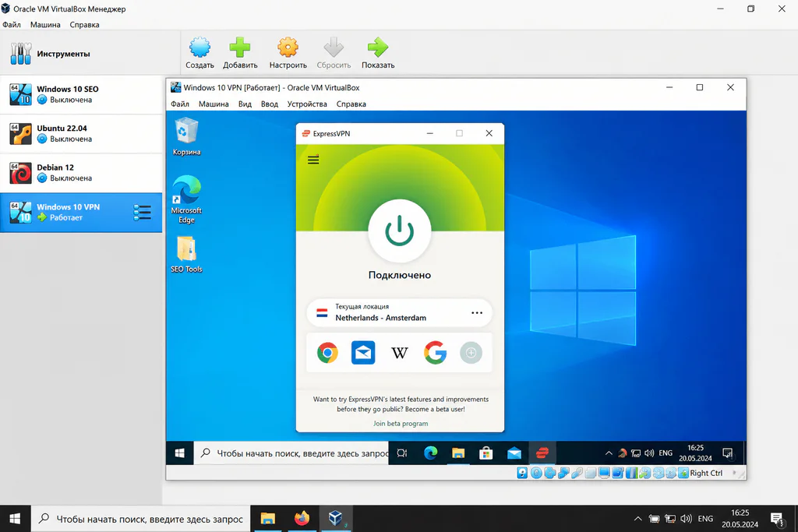Screen dimensions: 798x532
Task: Open the Справка menu in VirtualBox Manager
Action: point(84,24)
